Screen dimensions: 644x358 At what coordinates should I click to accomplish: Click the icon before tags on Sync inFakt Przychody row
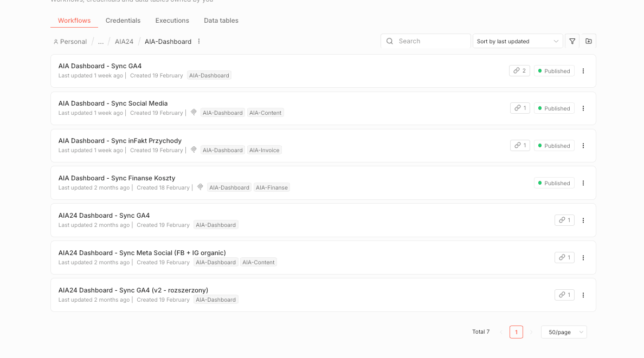pos(194,150)
